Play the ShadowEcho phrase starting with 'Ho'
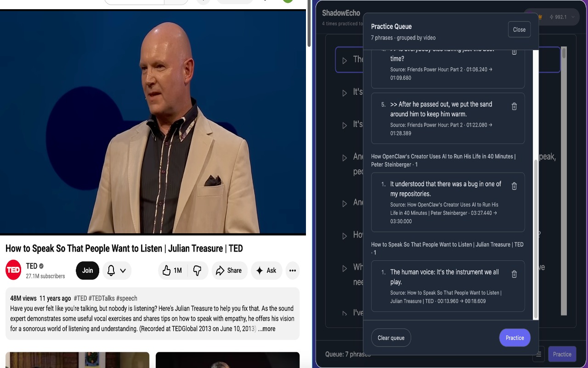This screenshot has width=588, height=368. 345,236
